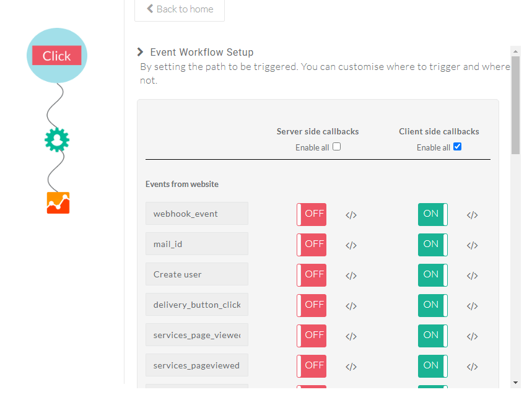
Task: Go Back to home
Action: 180,9
